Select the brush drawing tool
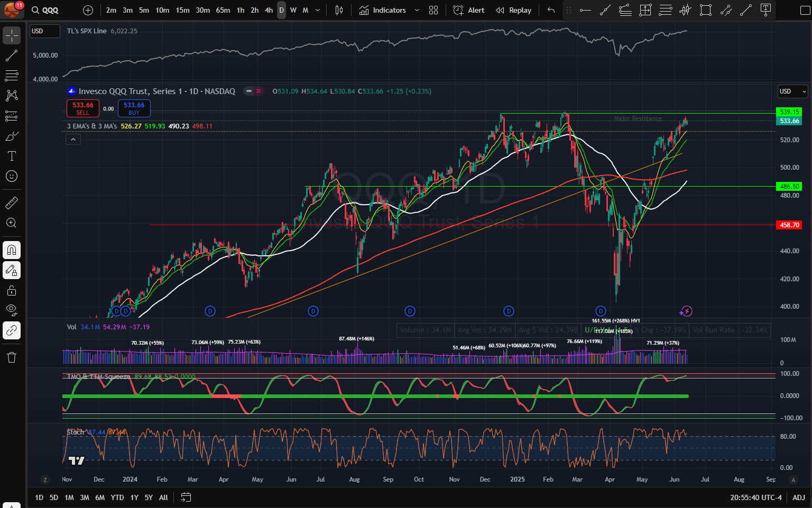 12,136
